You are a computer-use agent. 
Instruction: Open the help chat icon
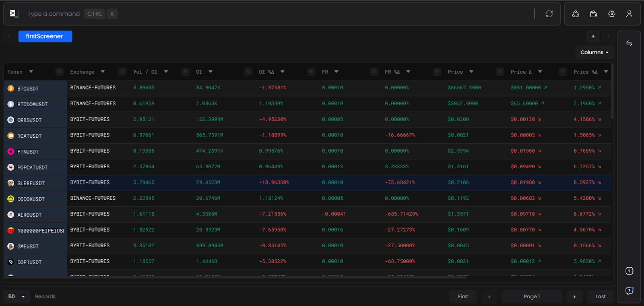(x=630, y=291)
